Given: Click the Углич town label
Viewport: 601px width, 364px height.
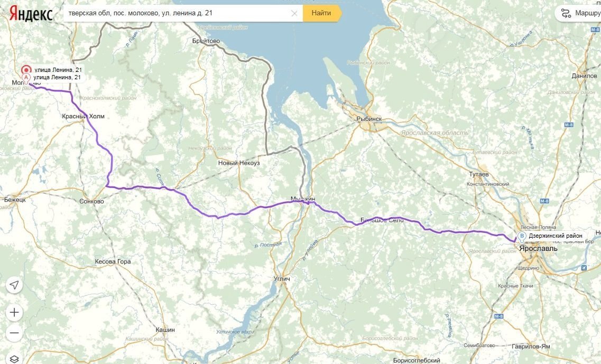Looking at the screenshot, I should pos(282,278).
